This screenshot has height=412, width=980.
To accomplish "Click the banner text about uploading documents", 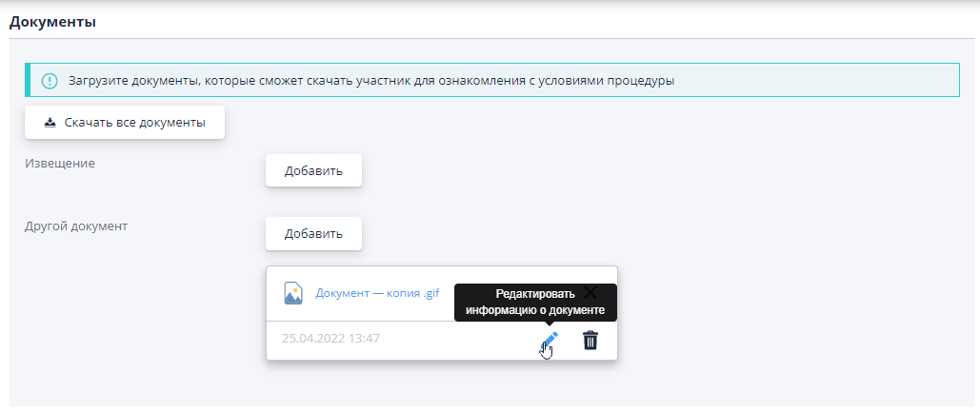I will click(371, 81).
